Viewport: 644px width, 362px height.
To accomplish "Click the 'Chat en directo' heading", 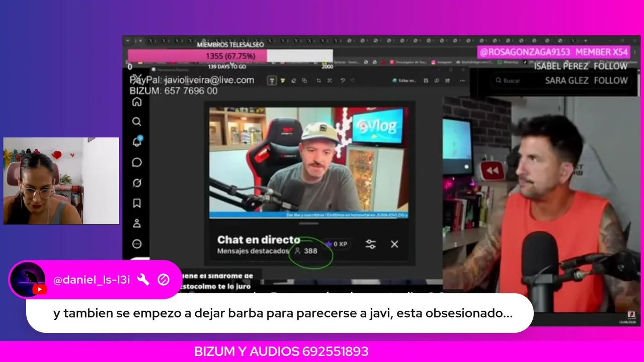I will coord(259,240).
